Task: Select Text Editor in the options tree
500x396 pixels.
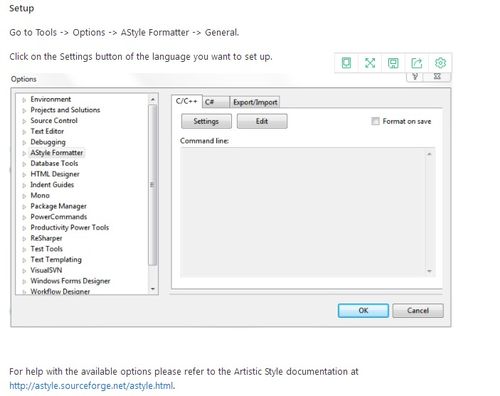Action: coord(47,131)
